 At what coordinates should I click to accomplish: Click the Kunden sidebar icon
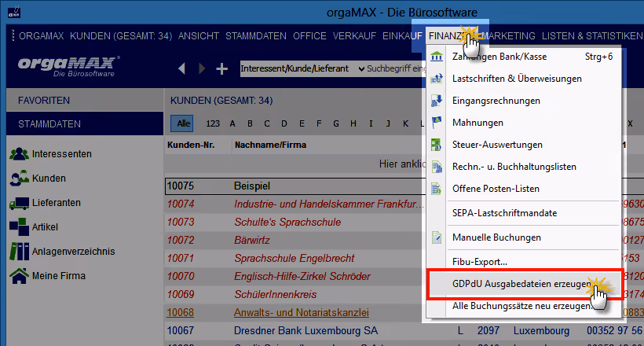(x=19, y=179)
